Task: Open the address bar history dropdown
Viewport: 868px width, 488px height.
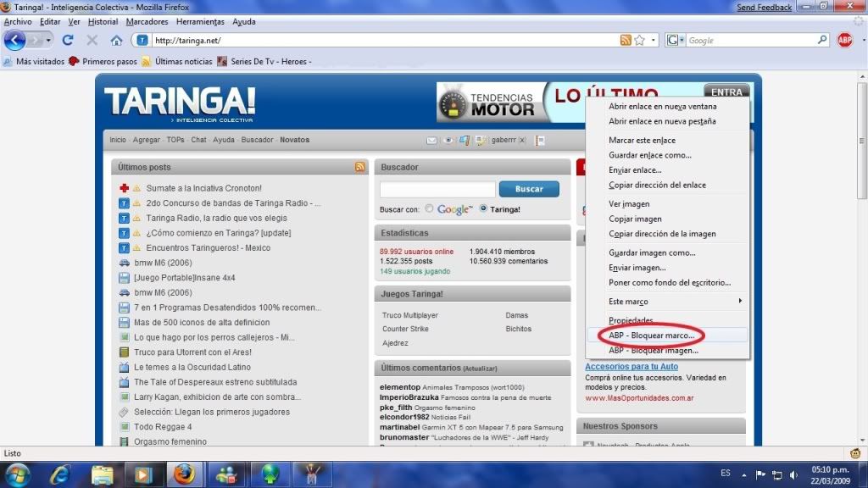Action: [654, 41]
